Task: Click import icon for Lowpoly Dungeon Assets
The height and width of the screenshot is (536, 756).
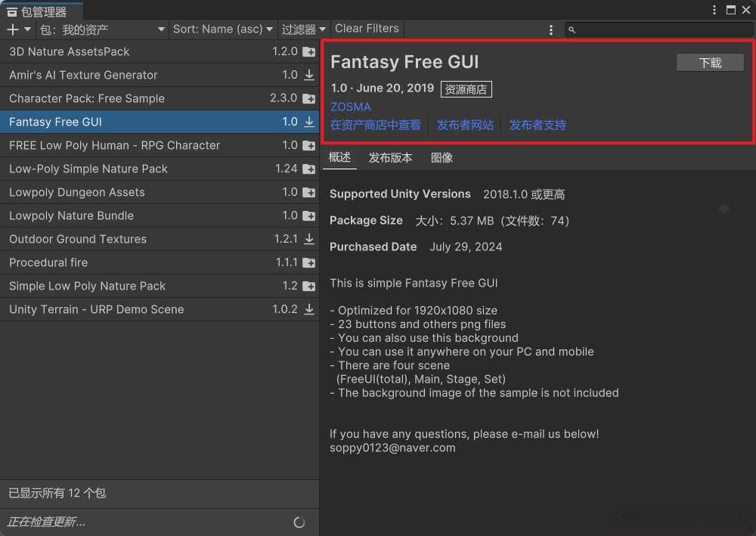Action: tap(308, 192)
